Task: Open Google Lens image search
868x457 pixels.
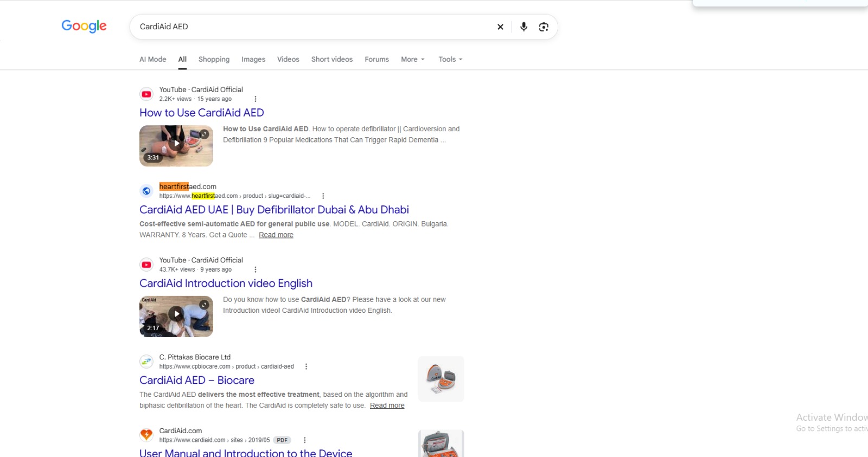Action: [x=544, y=27]
